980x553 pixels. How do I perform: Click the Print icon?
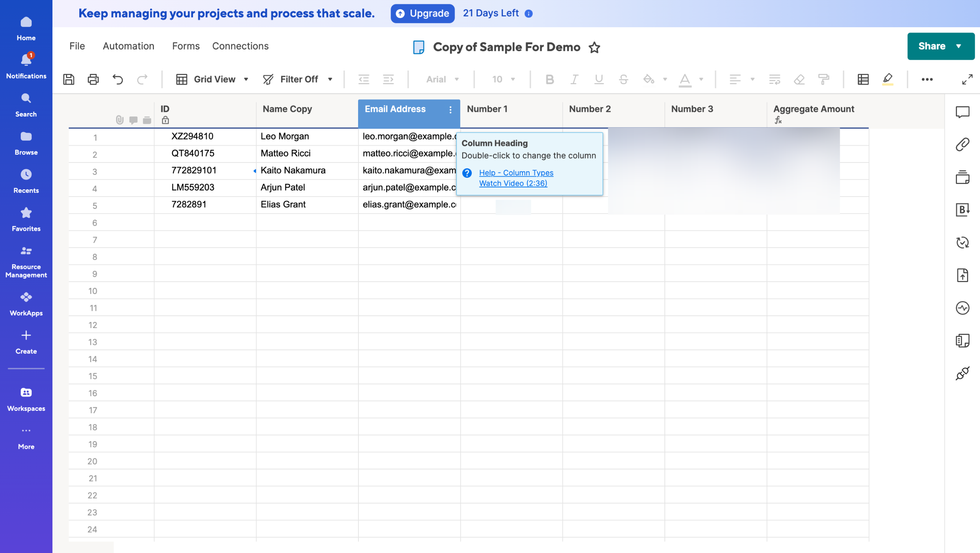click(93, 79)
